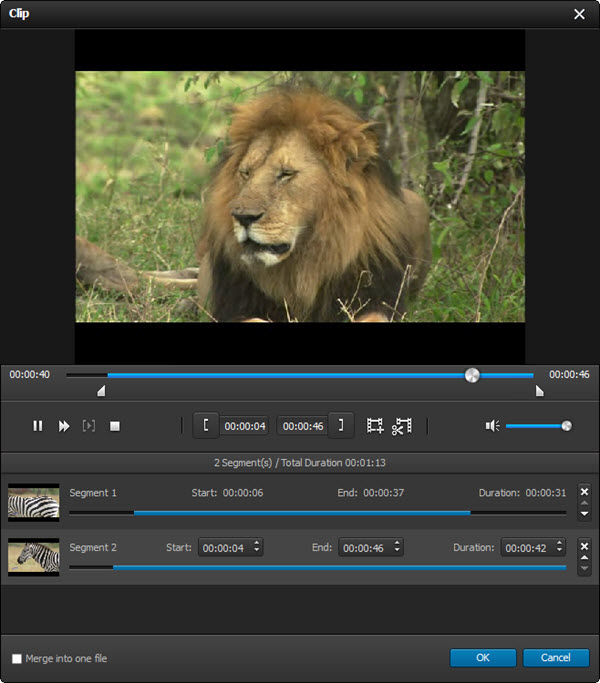The width and height of the screenshot is (600, 683).
Task: Click the current time 00:00:40 label
Action: [30, 374]
